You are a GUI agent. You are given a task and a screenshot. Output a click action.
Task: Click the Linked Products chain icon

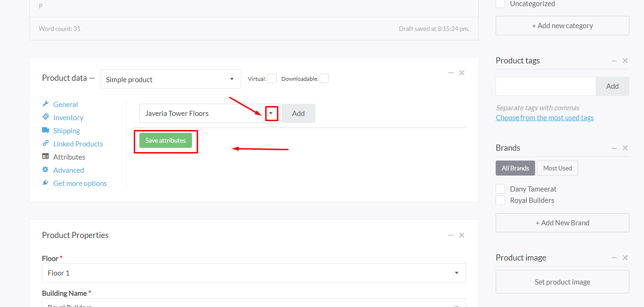pyautogui.click(x=46, y=144)
